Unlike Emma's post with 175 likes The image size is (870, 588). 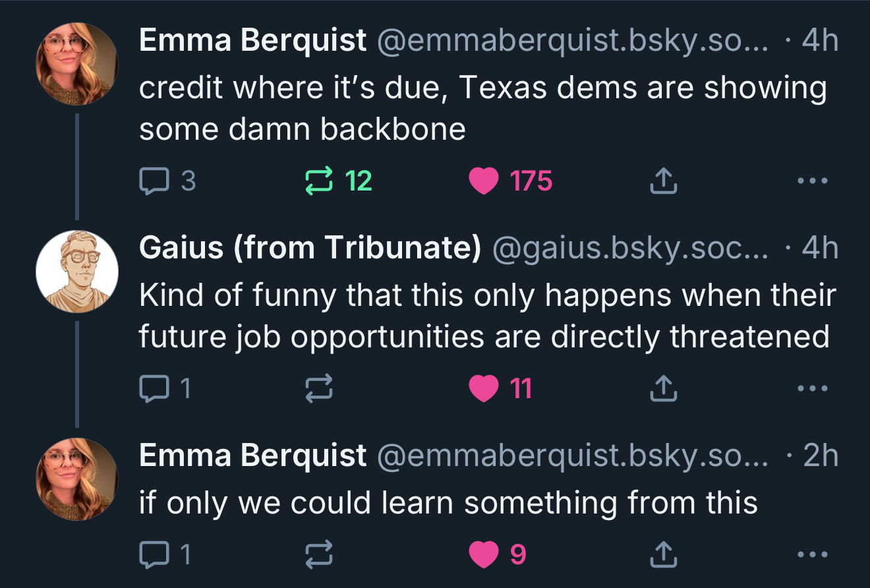click(484, 181)
